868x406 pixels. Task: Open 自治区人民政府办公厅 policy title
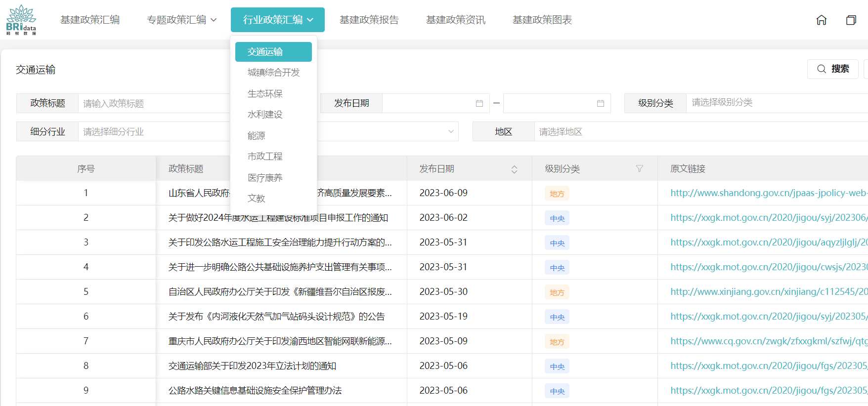pos(280,292)
